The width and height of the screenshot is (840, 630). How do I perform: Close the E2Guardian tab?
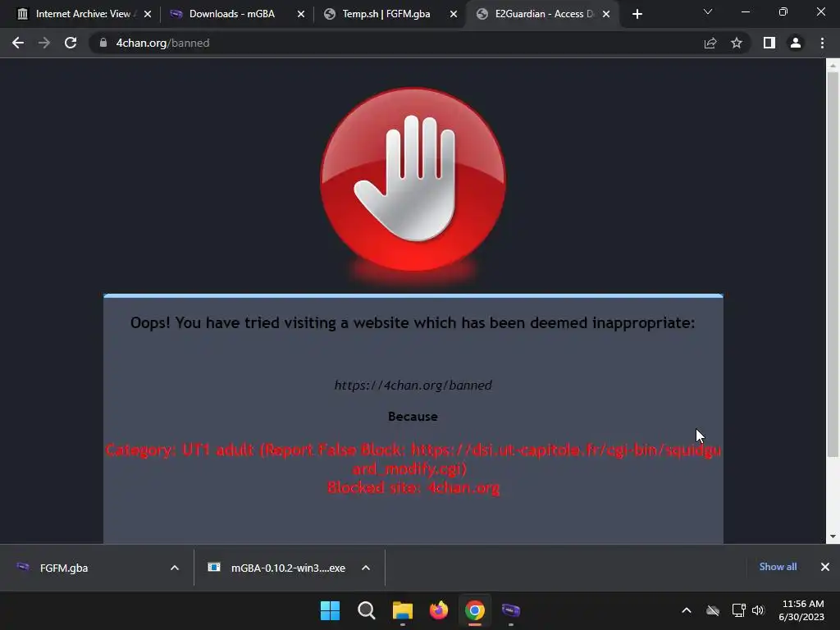[x=606, y=14]
